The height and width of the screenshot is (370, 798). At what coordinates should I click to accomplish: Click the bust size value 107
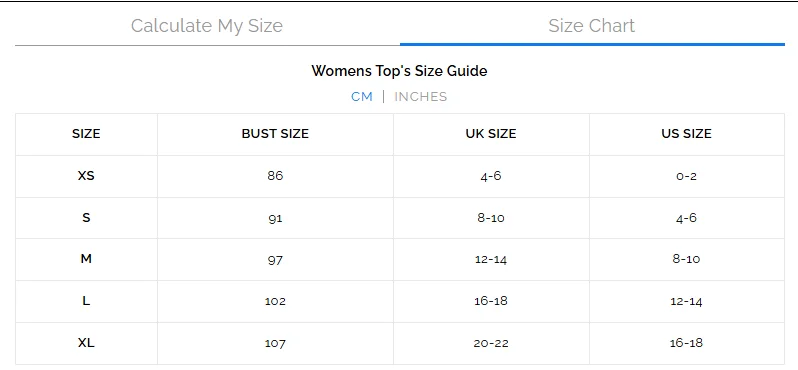pos(275,343)
